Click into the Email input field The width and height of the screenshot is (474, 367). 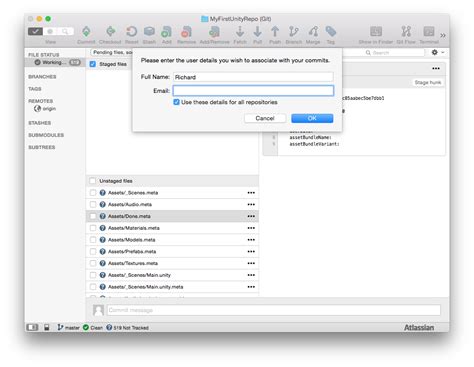(253, 91)
